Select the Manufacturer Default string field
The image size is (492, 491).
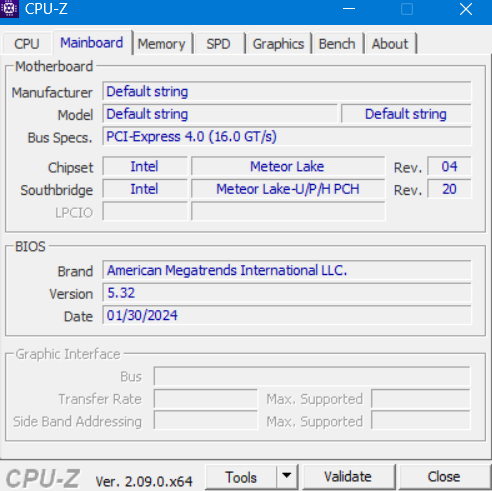287,91
